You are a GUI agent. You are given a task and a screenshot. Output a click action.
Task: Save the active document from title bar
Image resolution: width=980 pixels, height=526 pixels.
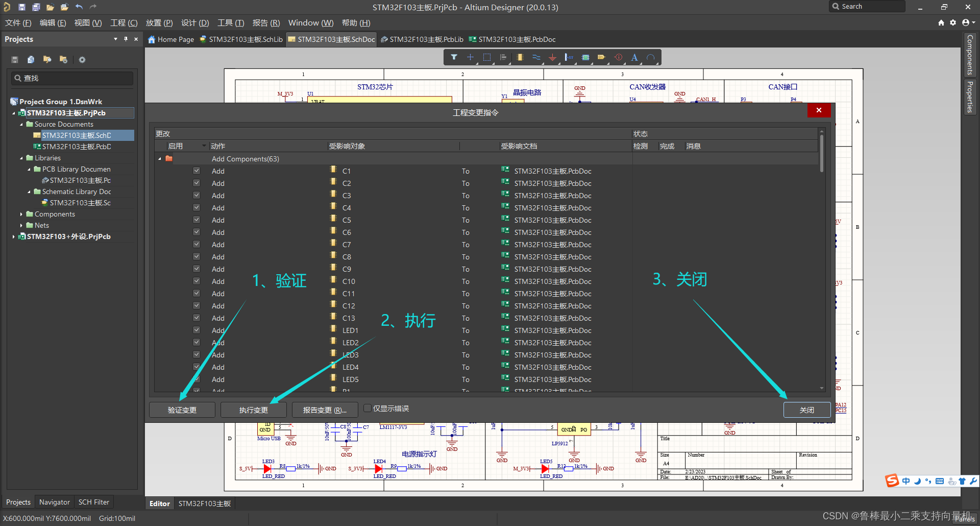coord(22,7)
